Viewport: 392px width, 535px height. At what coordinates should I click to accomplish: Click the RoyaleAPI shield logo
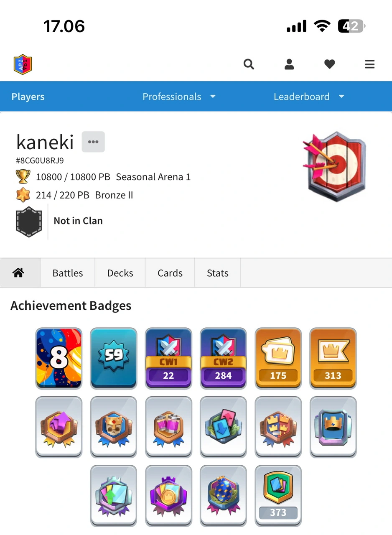[x=23, y=64]
